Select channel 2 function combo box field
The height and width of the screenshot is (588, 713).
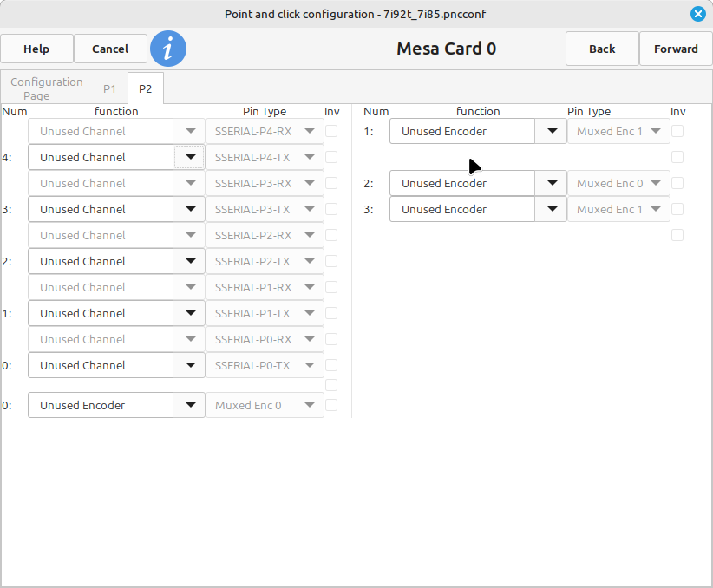[101, 261]
